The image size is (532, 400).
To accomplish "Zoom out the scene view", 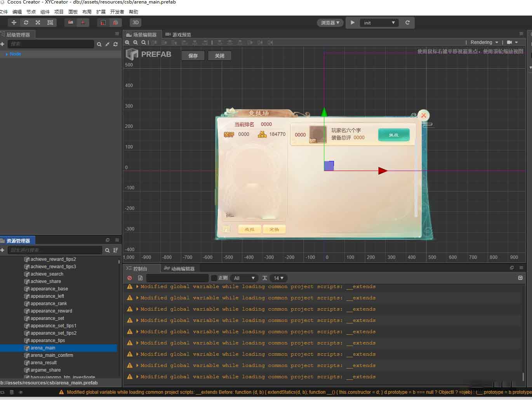I will click(x=136, y=42).
